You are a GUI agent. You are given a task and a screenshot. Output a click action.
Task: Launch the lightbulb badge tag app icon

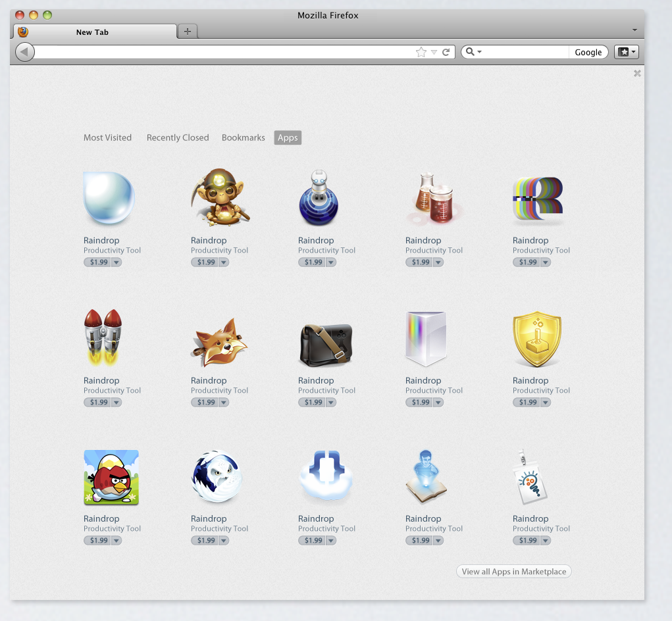[x=530, y=477]
